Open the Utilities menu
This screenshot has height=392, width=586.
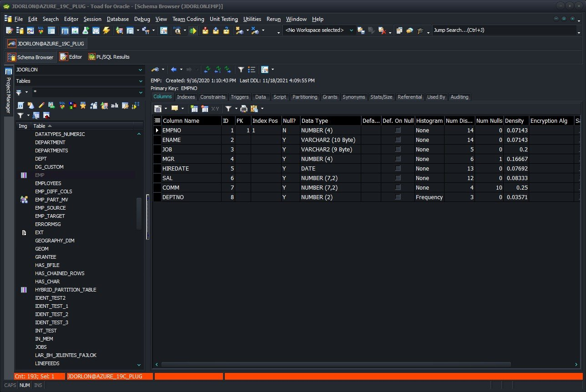click(252, 19)
